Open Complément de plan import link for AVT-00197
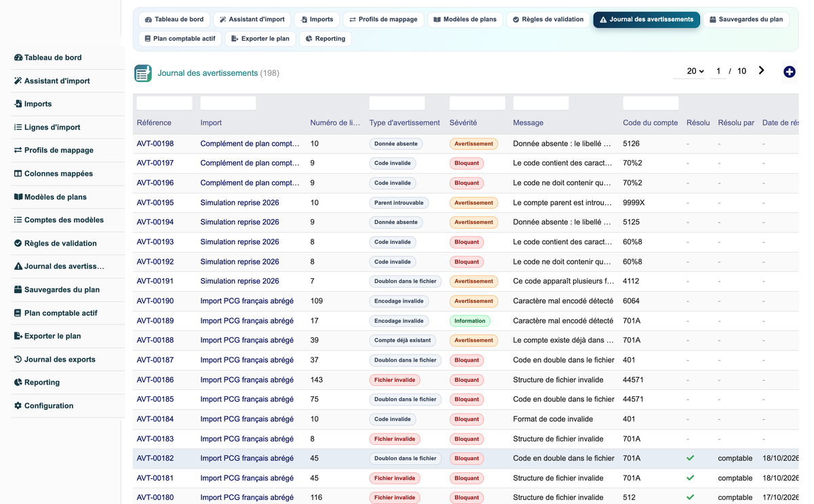 (250, 163)
